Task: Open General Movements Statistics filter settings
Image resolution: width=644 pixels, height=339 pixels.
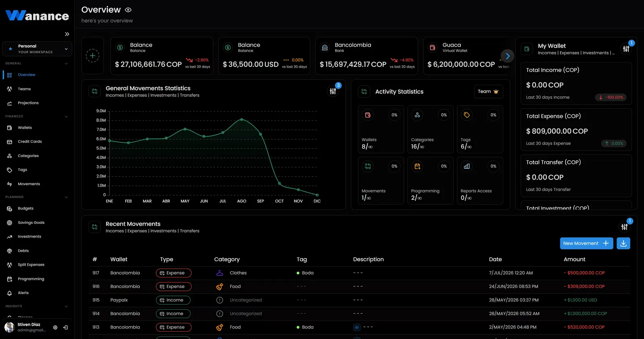Action: tap(333, 91)
